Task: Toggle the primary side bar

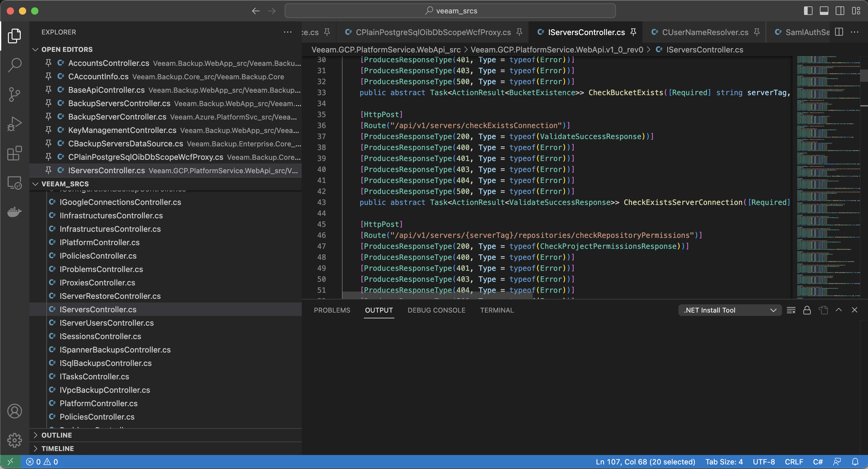Action: coord(808,11)
